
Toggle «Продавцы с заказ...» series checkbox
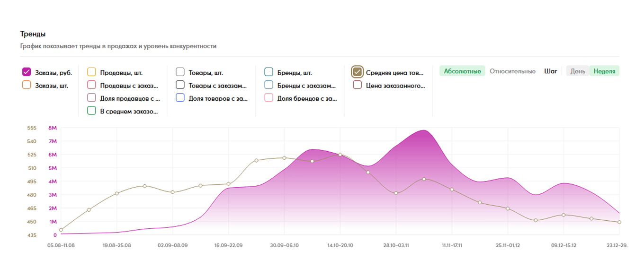(x=92, y=85)
